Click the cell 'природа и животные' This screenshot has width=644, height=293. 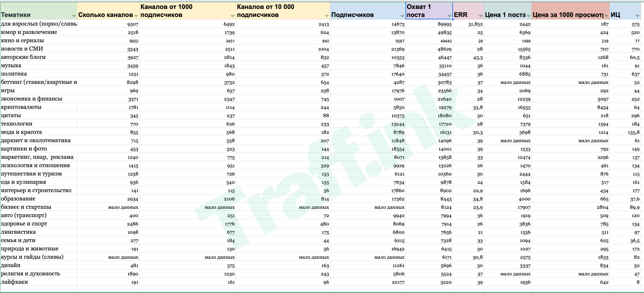39,249
